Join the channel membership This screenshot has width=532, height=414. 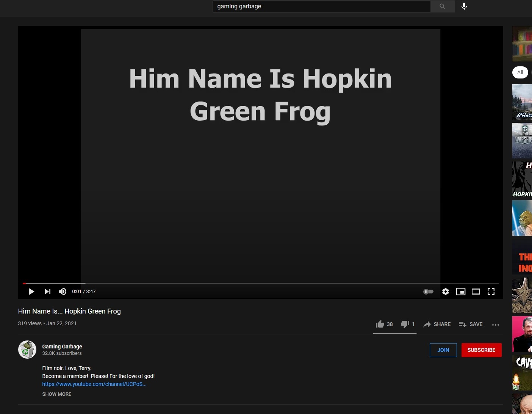click(443, 350)
